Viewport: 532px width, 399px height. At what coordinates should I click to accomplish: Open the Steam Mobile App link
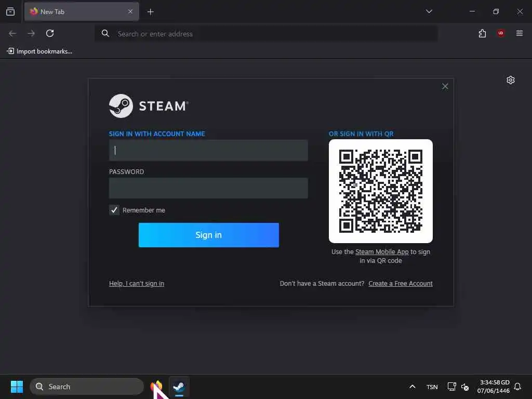pyautogui.click(x=382, y=252)
